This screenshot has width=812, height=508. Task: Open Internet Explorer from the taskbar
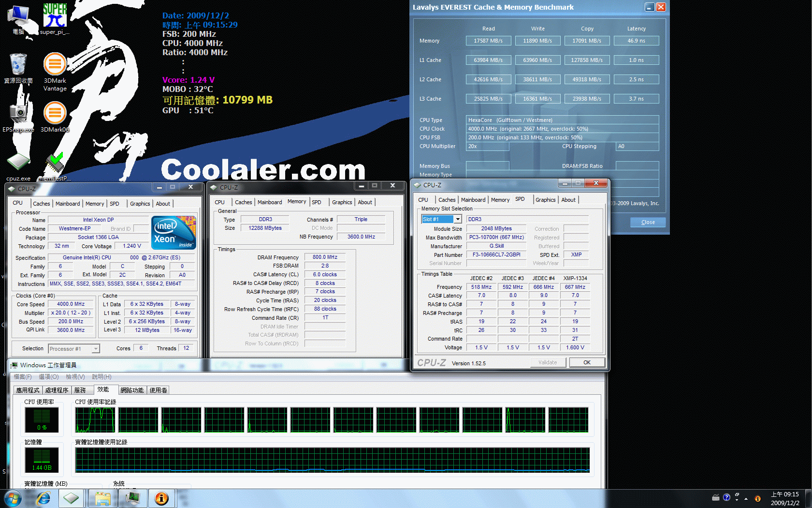(x=43, y=498)
